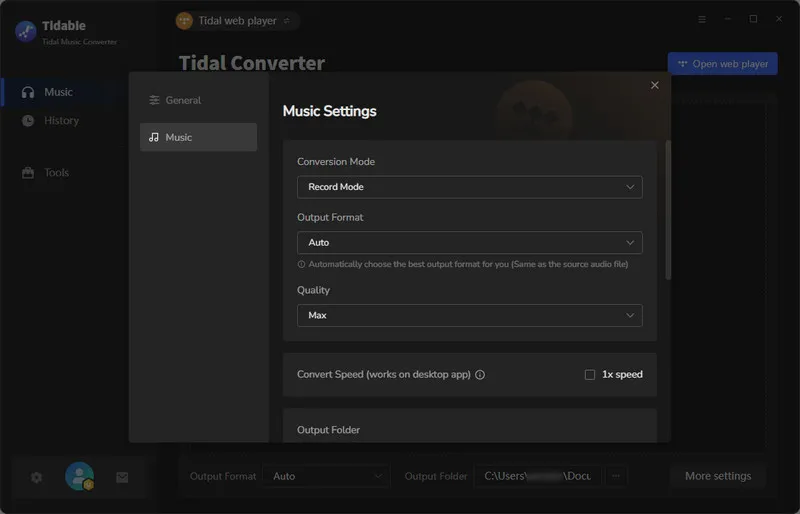The image size is (800, 514).
Task: Click the Tools toolbox icon
Action: [28, 173]
